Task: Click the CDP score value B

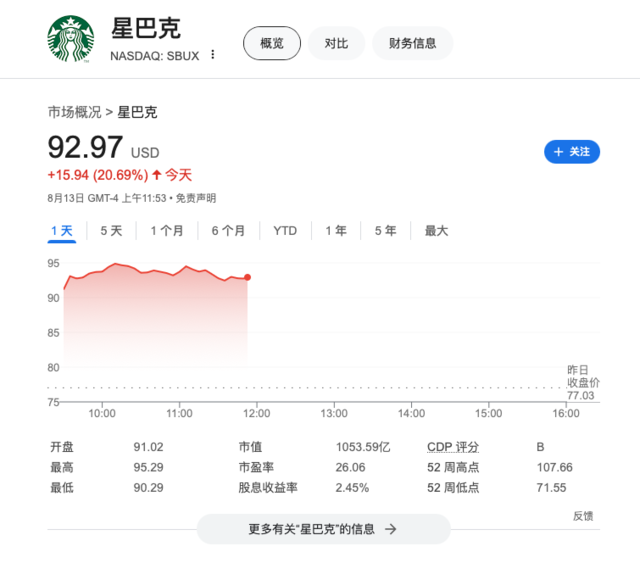Action: [540, 447]
